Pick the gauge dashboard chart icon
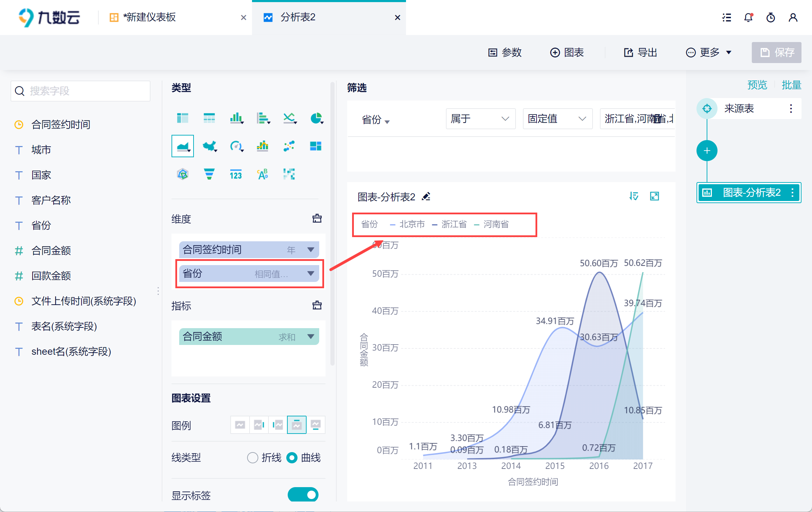812x512 pixels. pos(236,146)
